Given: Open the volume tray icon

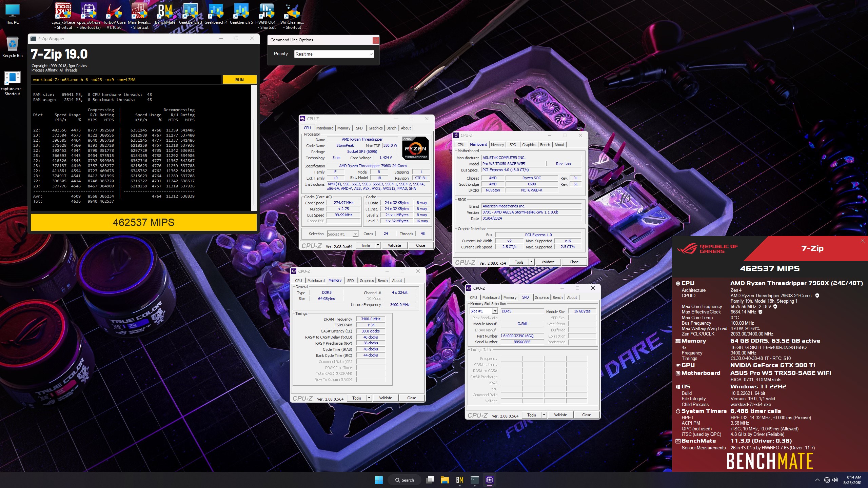Looking at the screenshot, I should pyautogui.click(x=835, y=480).
